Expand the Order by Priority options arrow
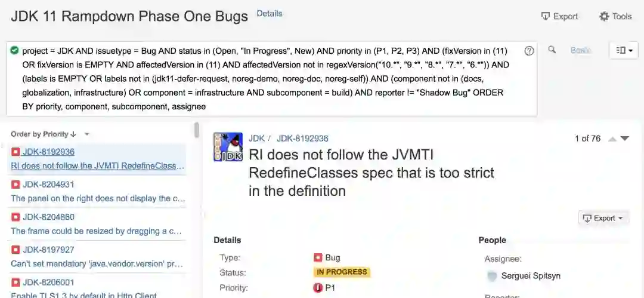Viewport: 644px width, 298px height. [86, 134]
